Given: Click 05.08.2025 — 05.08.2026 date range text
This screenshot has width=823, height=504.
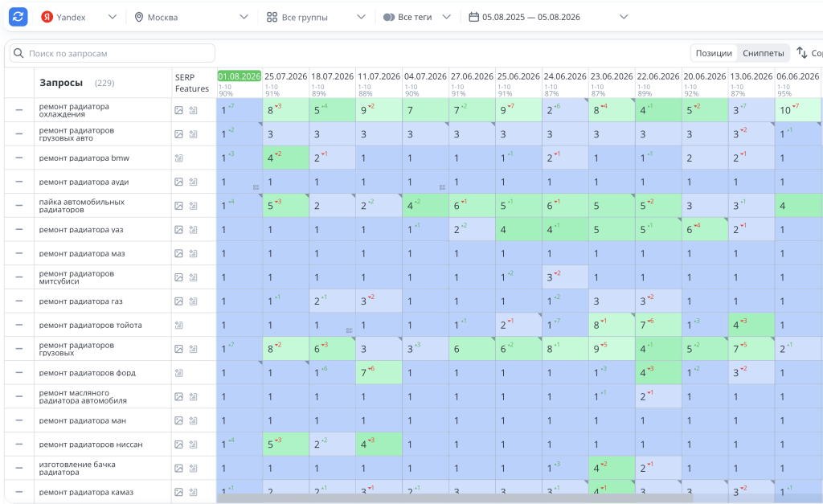Looking at the screenshot, I should tap(531, 18).
